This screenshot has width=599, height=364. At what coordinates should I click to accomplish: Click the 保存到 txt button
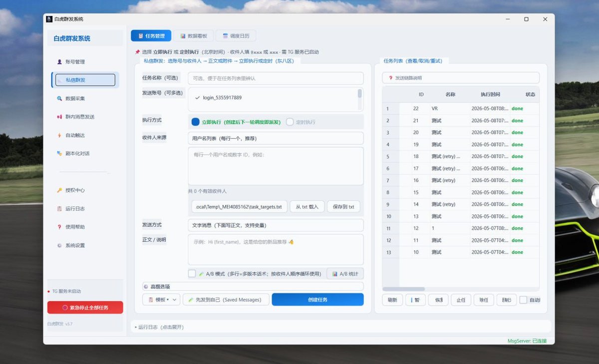[343, 206]
